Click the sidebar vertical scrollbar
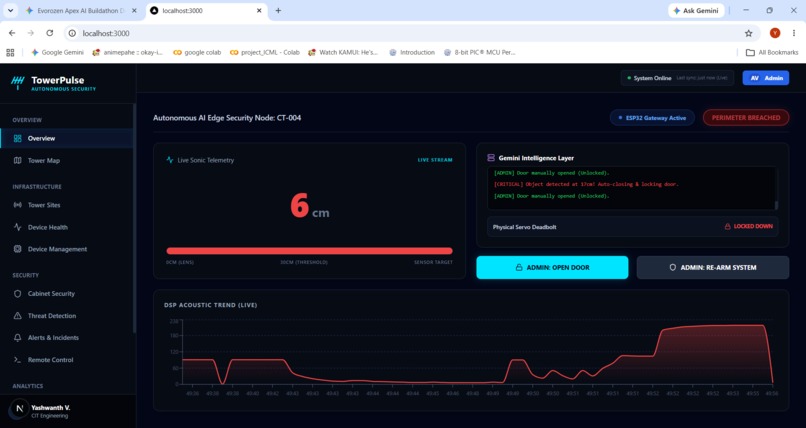The height and width of the screenshot is (428, 806). (134, 218)
